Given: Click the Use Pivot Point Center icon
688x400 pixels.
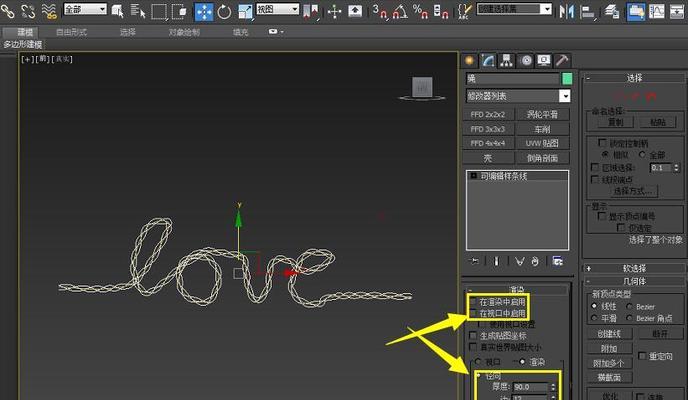Looking at the screenshot, I should click(x=311, y=11).
